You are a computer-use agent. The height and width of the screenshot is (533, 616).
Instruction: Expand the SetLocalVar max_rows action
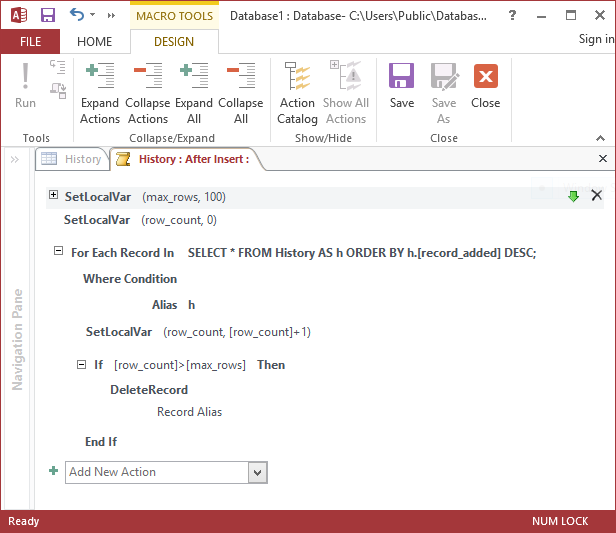[x=53, y=194]
